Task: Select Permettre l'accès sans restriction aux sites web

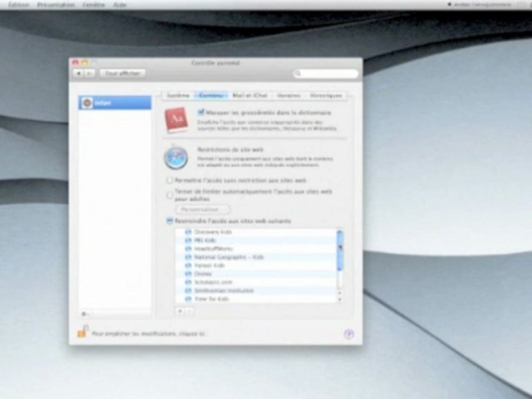Action: click(170, 180)
